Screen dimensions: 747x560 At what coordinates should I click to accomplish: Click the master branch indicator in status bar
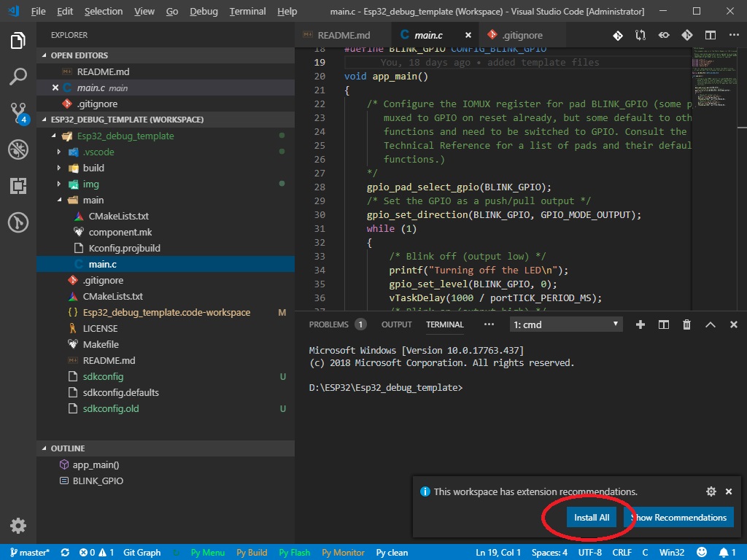click(29, 553)
